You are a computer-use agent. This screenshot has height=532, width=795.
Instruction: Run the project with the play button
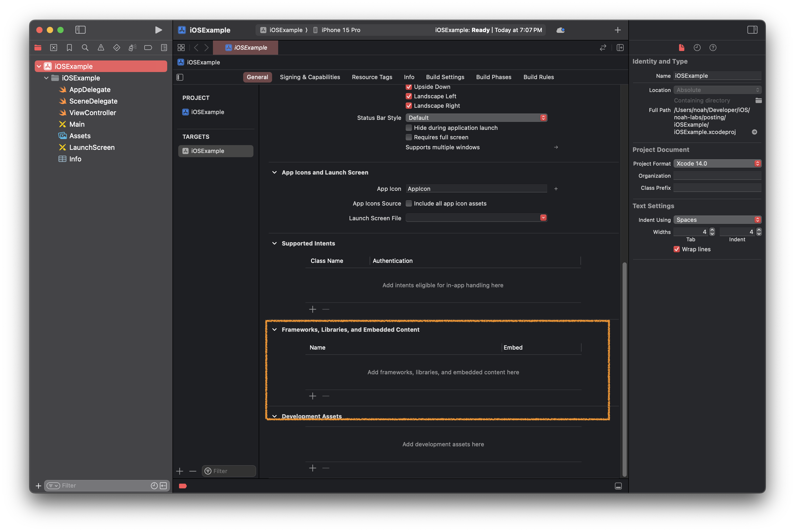158,30
